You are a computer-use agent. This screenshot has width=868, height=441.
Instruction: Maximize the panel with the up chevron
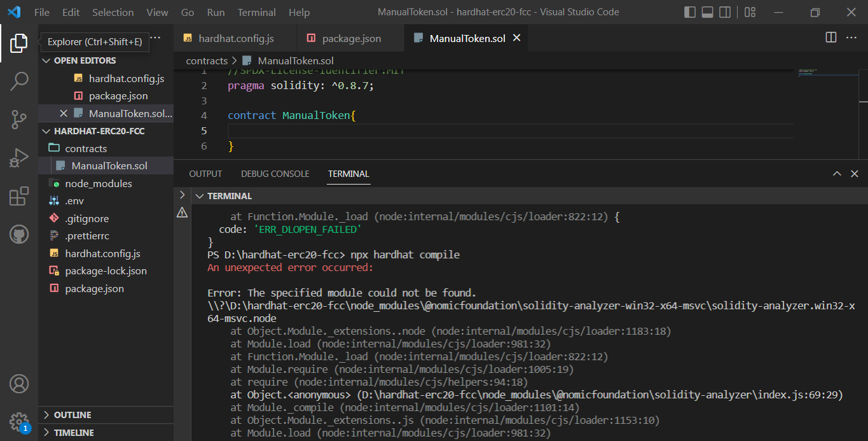(x=837, y=174)
